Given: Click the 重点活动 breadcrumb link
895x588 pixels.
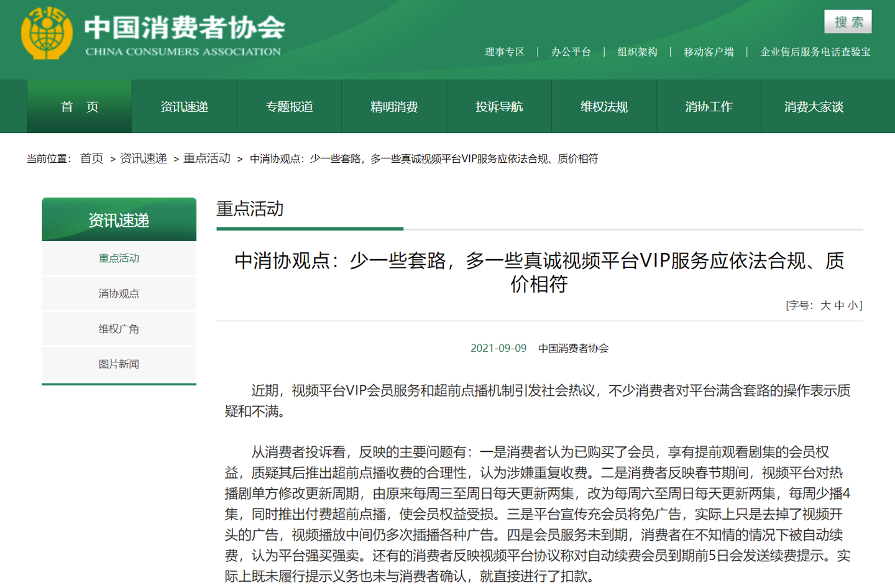Looking at the screenshot, I should pos(207,159).
